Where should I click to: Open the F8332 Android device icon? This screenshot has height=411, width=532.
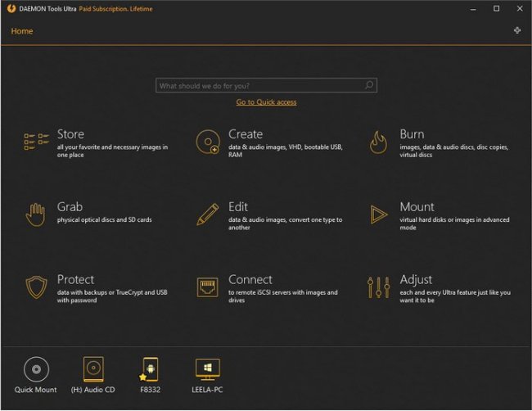point(149,369)
